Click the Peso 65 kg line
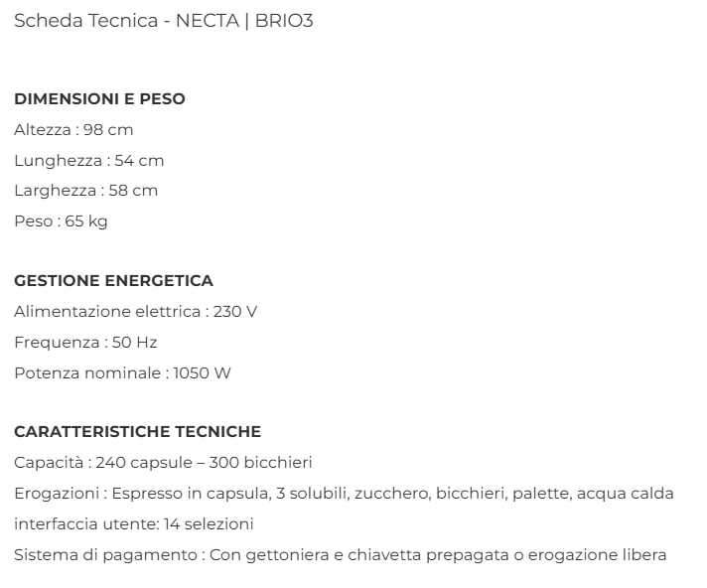707x588 pixels. (61, 221)
